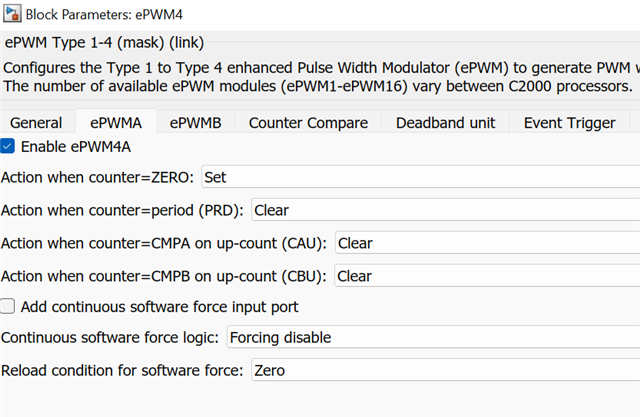The image size is (640, 417).
Task: Click the Block Parameters: ePWM4 title text
Action: pyautogui.click(x=104, y=15)
